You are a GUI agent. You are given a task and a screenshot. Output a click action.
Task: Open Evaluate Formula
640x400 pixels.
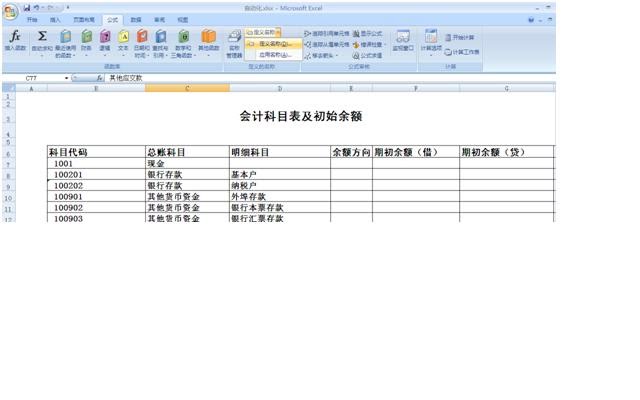point(368,56)
